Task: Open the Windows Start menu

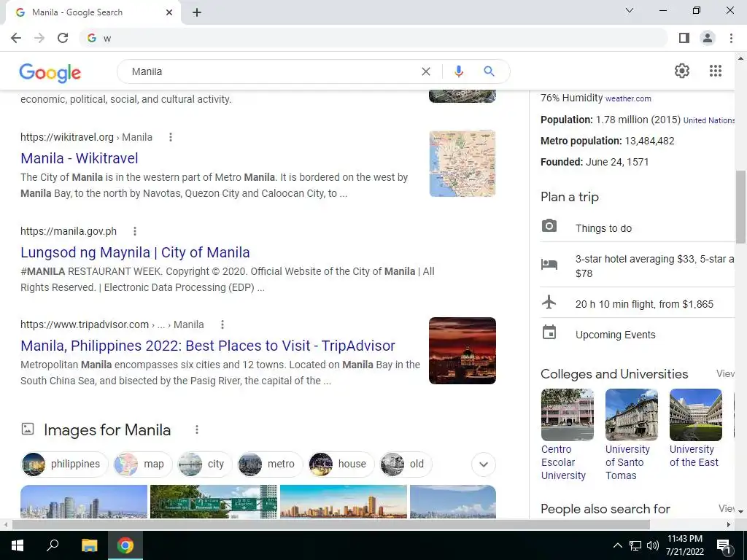Action: (18, 545)
